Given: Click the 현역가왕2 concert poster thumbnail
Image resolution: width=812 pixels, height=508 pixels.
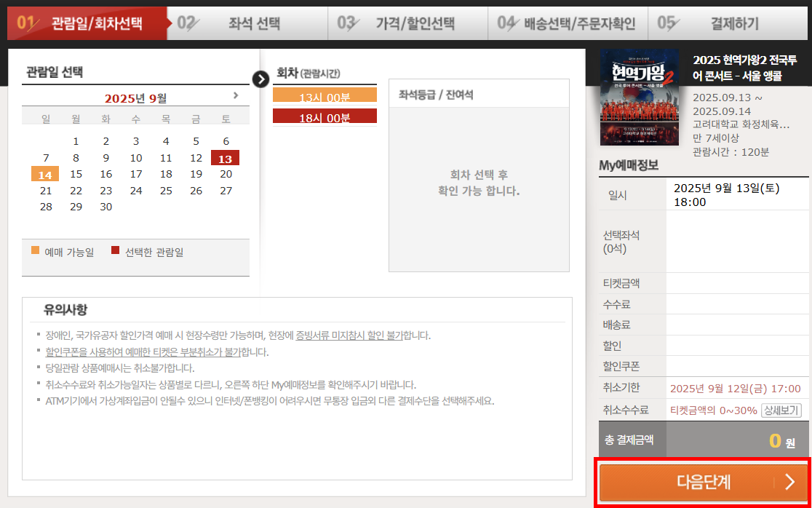Looking at the screenshot, I should [640, 98].
